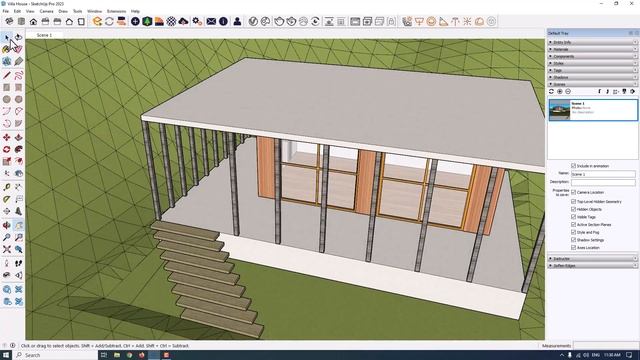Switch to the Scene 1 tab
This screenshot has width=640, height=360.
click(44, 35)
